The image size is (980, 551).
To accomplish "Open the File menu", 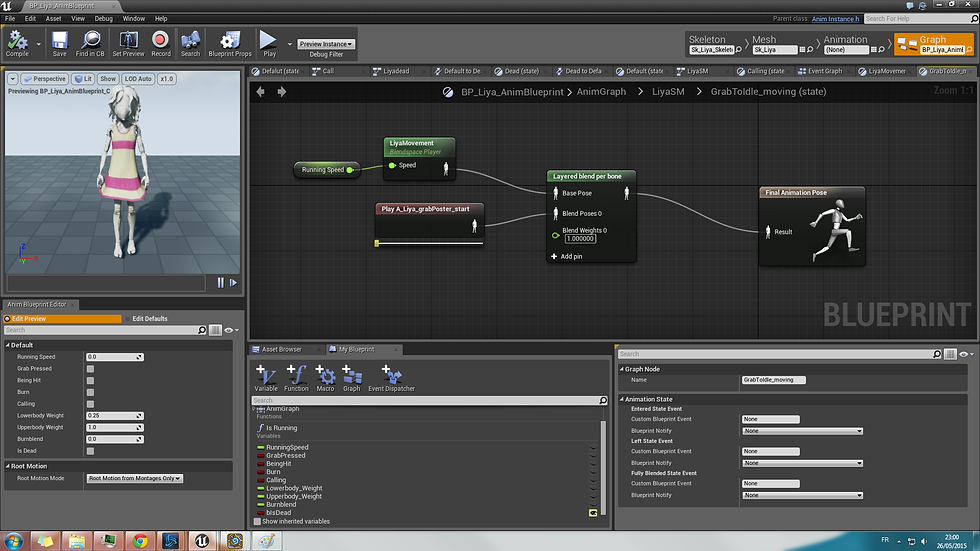I will click(10, 19).
